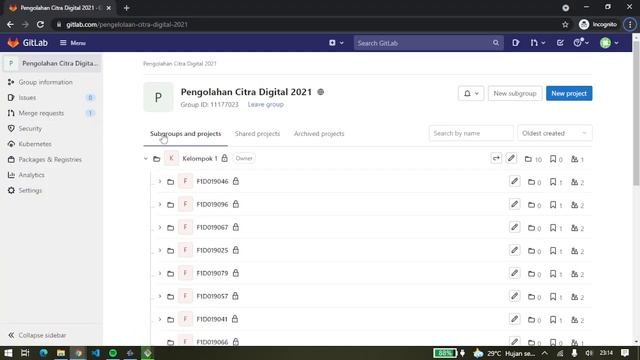Collapse the Kelompok 1 group

[x=146, y=158]
